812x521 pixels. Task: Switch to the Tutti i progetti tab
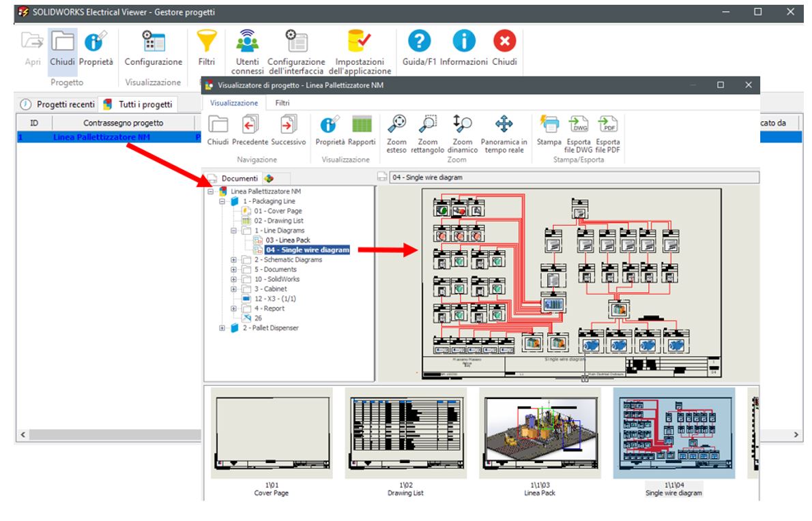(138, 104)
